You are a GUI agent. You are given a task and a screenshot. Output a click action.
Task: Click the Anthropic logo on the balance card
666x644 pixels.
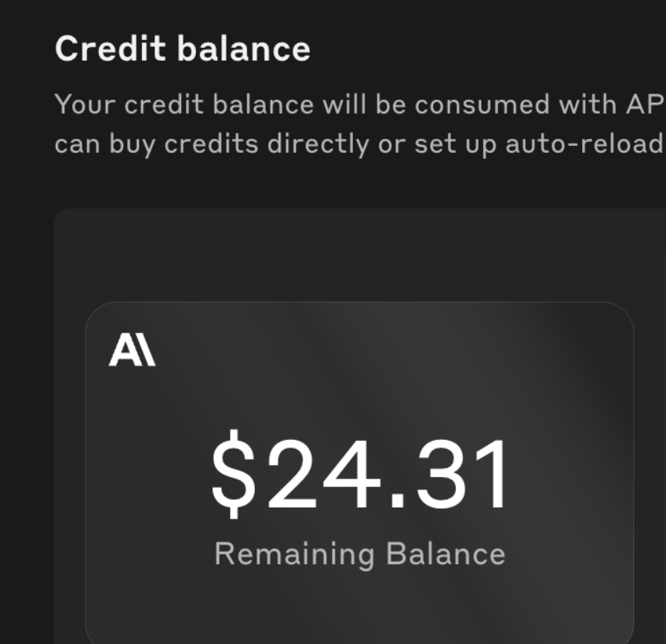(x=132, y=350)
